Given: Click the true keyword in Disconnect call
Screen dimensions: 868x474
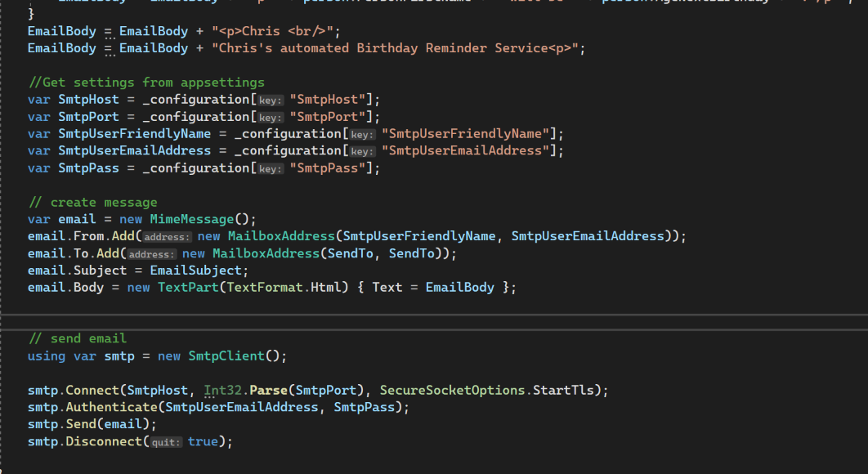Looking at the screenshot, I should pyautogui.click(x=203, y=441).
